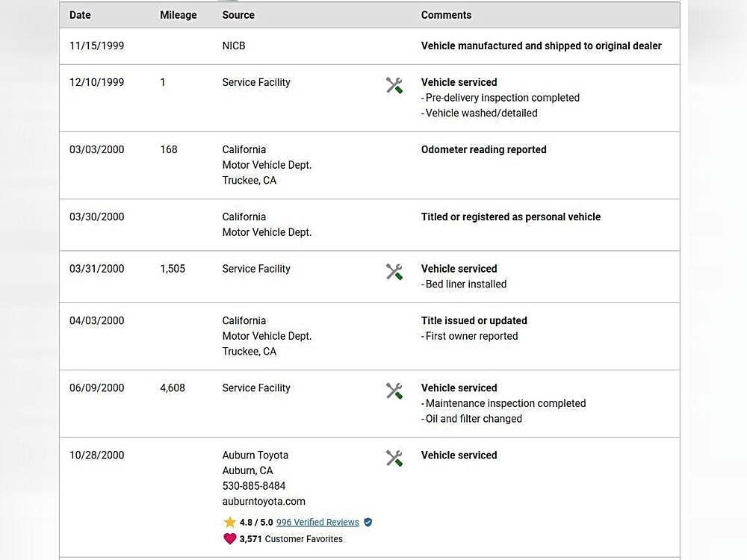The height and width of the screenshot is (560, 747).
Task: Click wrench icon for 06/09/2000 service
Action: (x=394, y=391)
